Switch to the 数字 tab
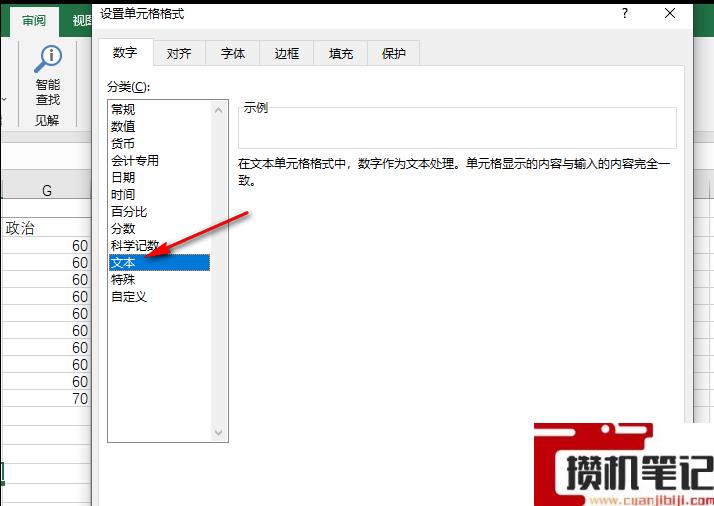Image resolution: width=714 pixels, height=506 pixels. [x=125, y=53]
